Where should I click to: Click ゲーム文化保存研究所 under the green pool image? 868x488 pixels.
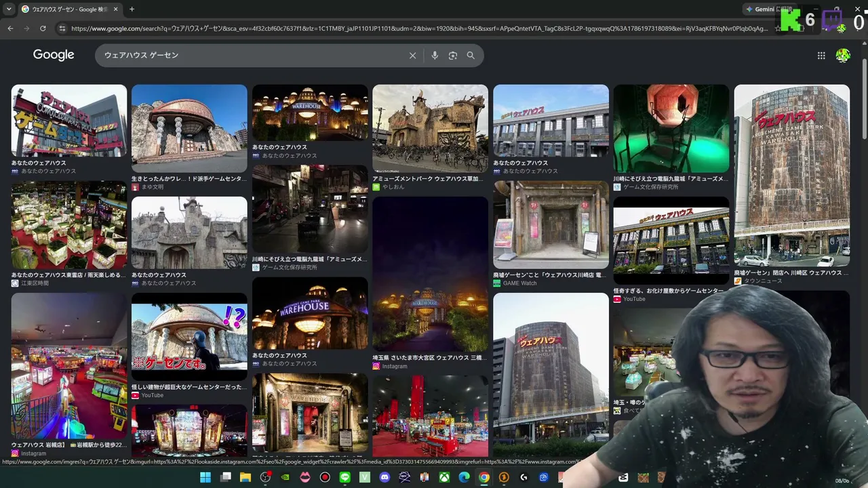650,187
